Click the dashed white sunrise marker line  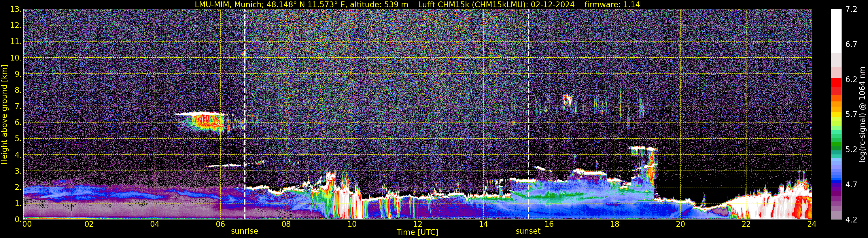pyautogui.click(x=245, y=114)
